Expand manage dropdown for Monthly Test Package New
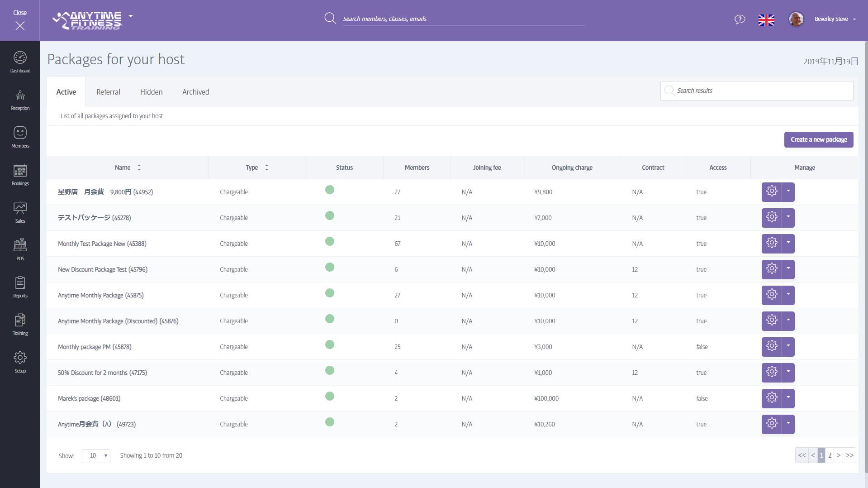The width and height of the screenshot is (868, 488). pyautogui.click(x=788, y=243)
